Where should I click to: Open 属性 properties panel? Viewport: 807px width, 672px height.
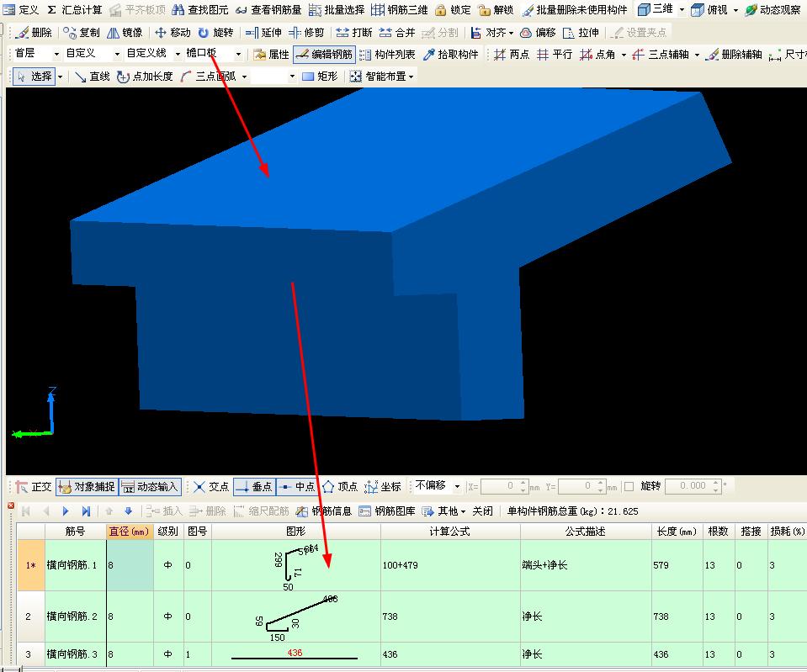[x=271, y=54]
